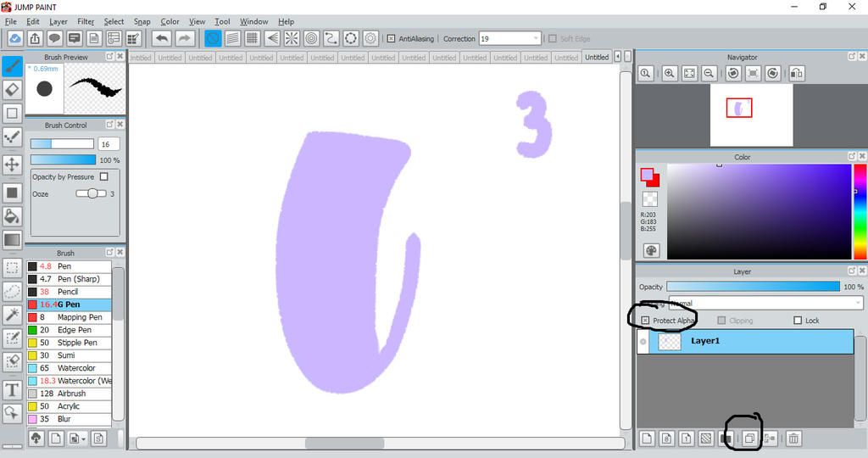Enable crisscross grid snap

click(253, 38)
